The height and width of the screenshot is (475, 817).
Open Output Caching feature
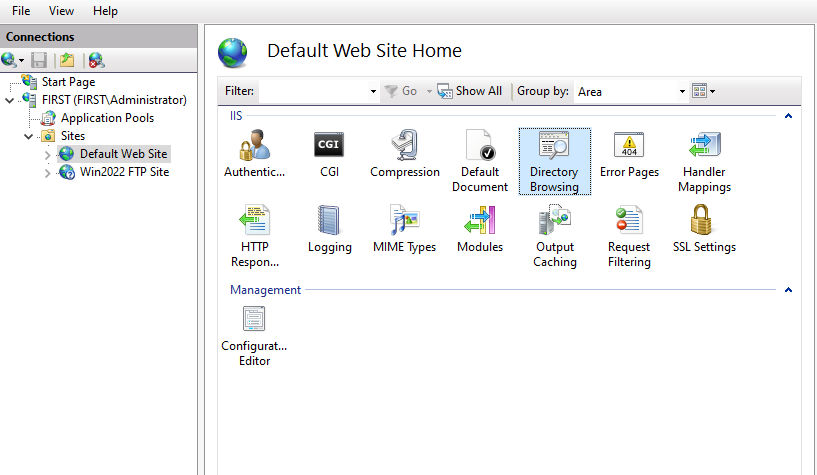coord(554,236)
